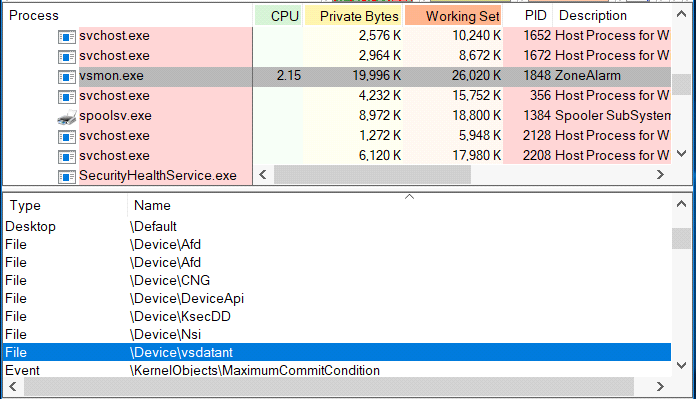Select svchost.exe with 4,232 K private bytes

[337, 96]
